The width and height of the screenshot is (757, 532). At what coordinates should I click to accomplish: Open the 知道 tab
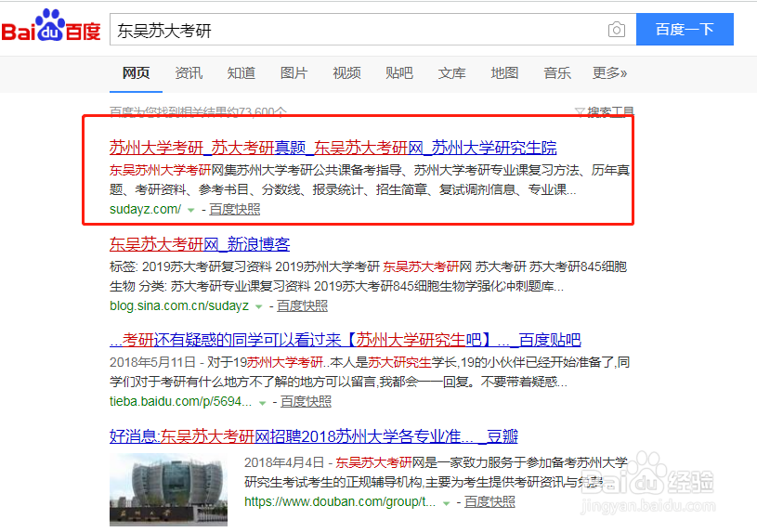(x=241, y=73)
